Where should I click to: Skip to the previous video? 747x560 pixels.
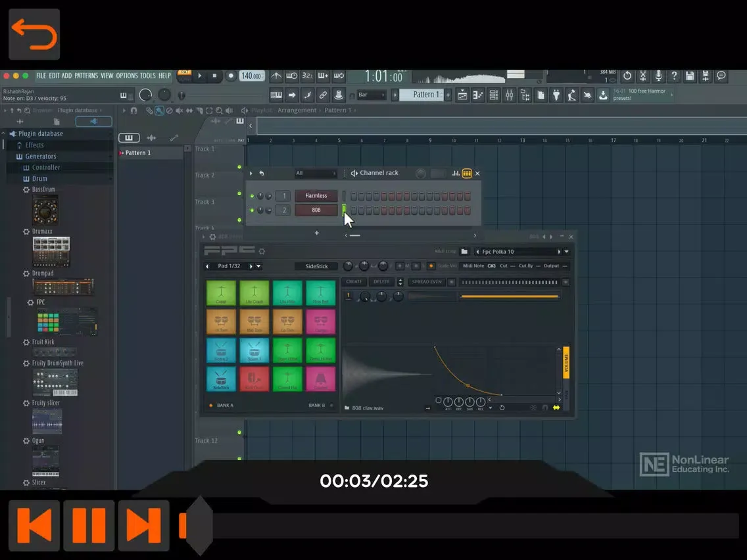coord(34,525)
